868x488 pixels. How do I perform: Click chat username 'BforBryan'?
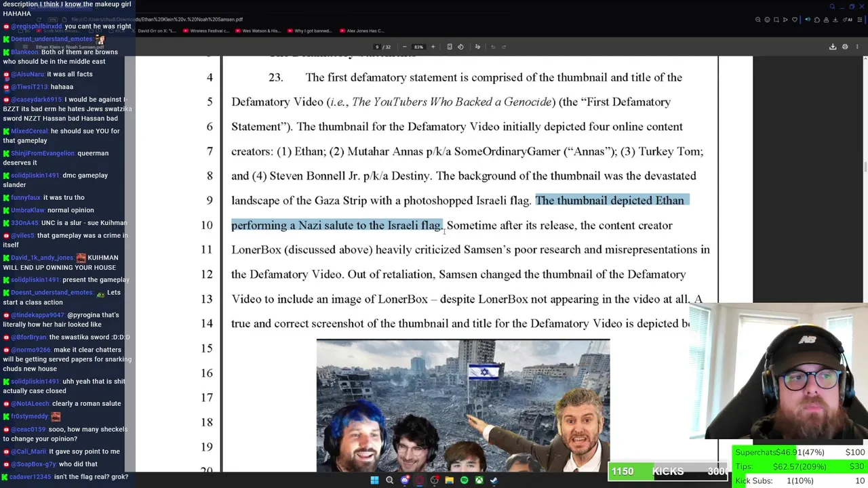point(28,338)
